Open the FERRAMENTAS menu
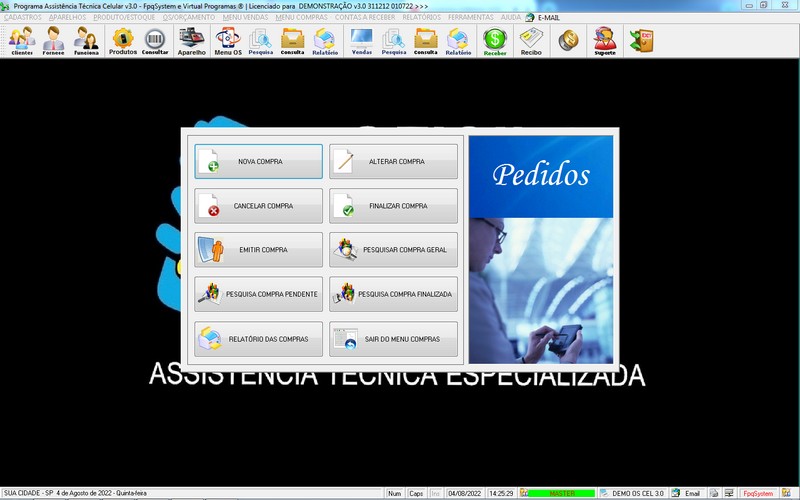Viewport: 800px width, 500px height. 470,17
